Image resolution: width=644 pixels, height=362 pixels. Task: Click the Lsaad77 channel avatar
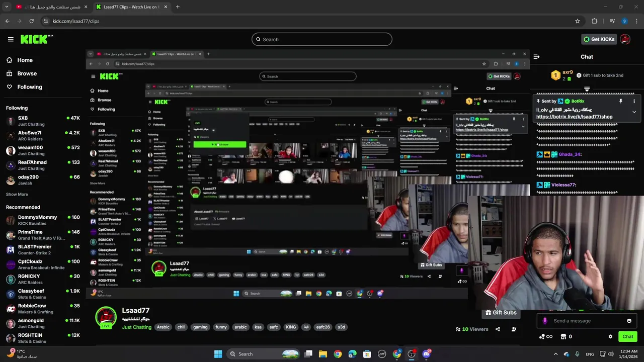click(106, 317)
